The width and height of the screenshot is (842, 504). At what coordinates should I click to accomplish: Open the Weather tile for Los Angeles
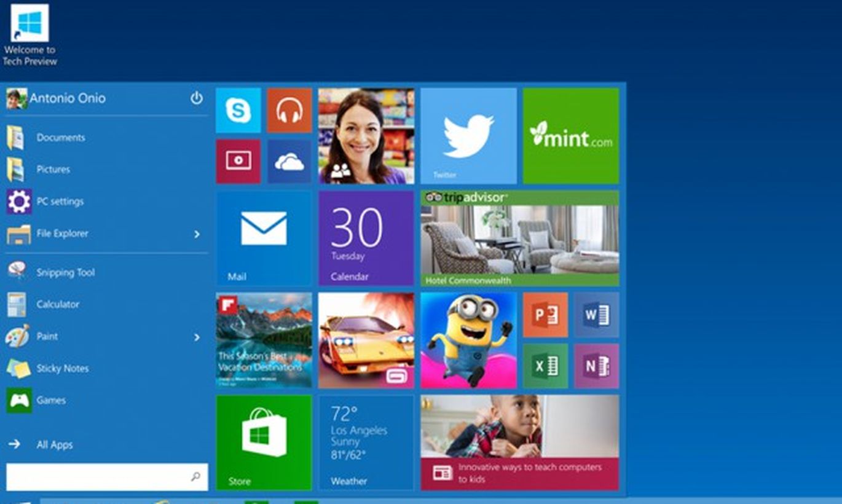[366, 443]
